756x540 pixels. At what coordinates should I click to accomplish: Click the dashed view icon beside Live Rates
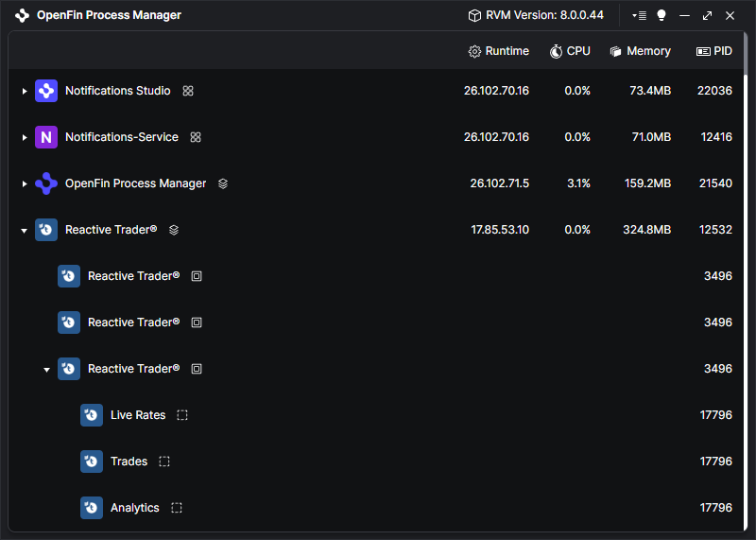(182, 415)
